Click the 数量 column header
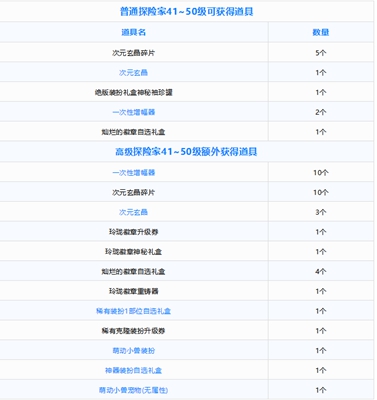 321,32
